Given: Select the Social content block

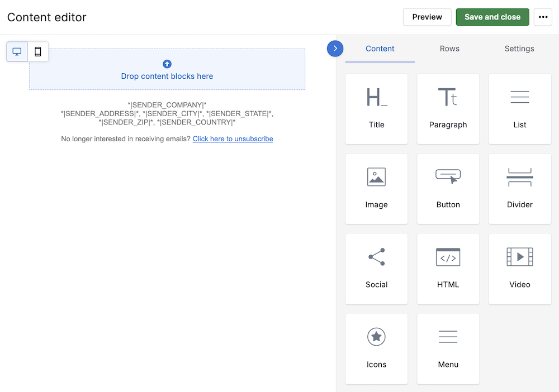Looking at the screenshot, I should point(376,269).
